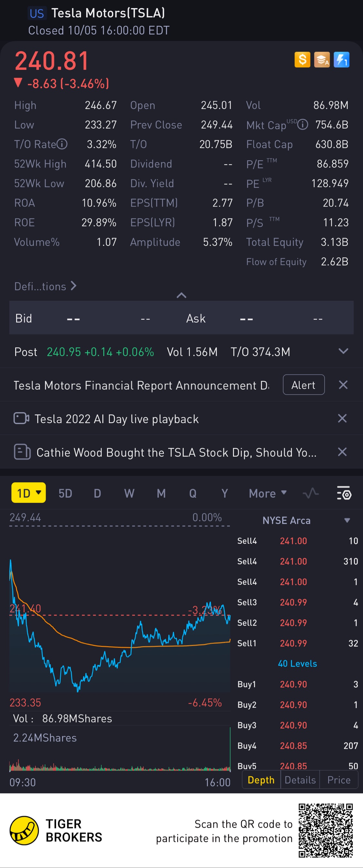Expand the Post market details chevron
This screenshot has height=868, width=363.
(343, 352)
